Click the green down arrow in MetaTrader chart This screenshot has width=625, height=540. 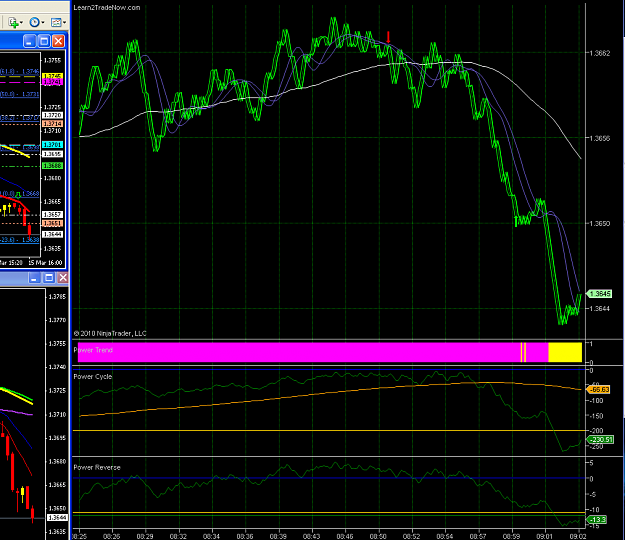tap(18, 195)
